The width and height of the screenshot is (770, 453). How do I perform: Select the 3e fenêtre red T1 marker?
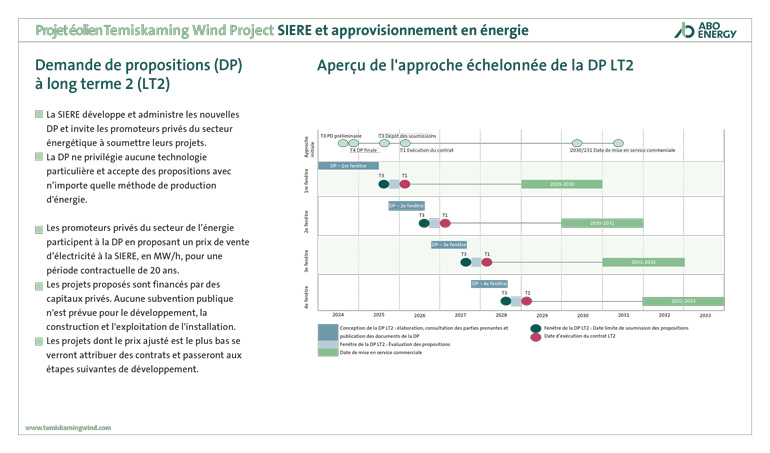487,262
